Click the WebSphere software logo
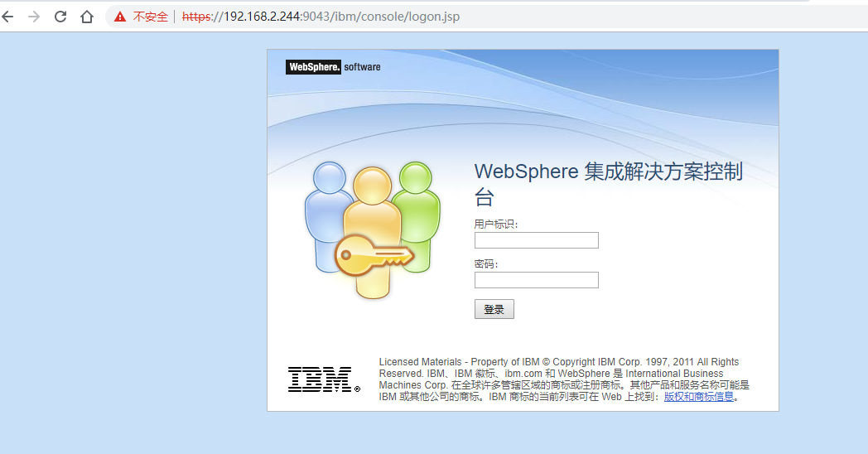Screen dimensions: 868x454 [333, 67]
